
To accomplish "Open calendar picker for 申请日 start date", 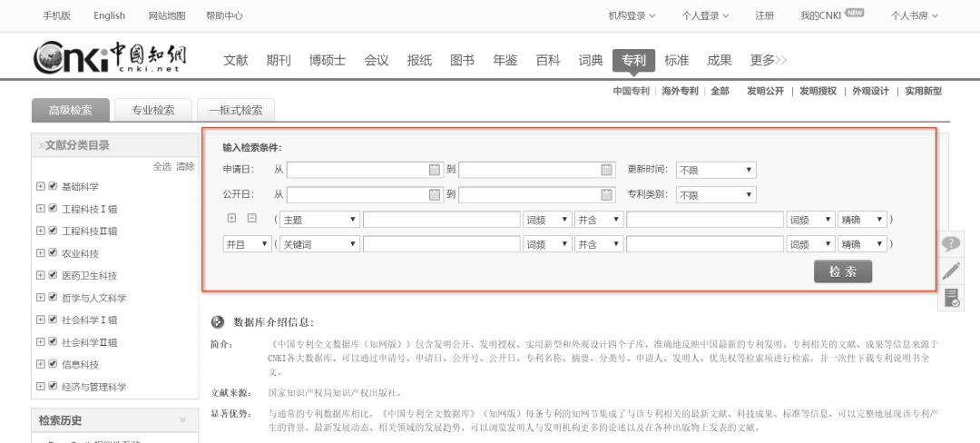I will point(435,170).
